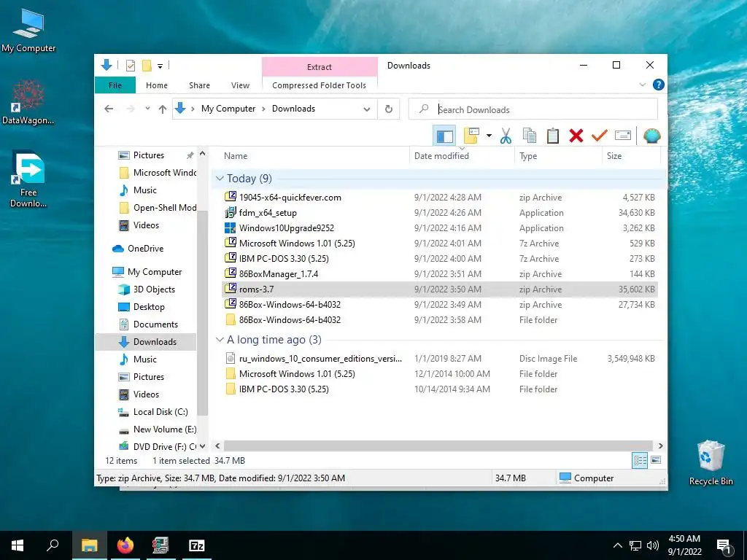Viewport: 747px width, 560px height.
Task: Open the Windows Start button
Action: (18, 545)
